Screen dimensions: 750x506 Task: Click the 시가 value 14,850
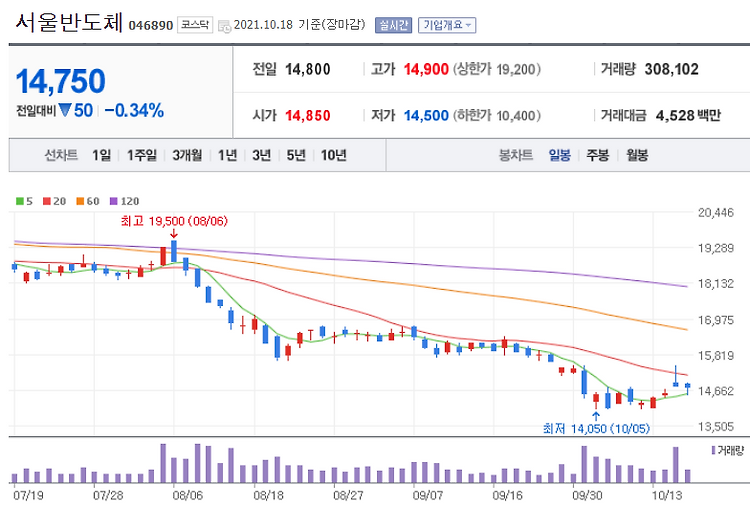click(308, 115)
